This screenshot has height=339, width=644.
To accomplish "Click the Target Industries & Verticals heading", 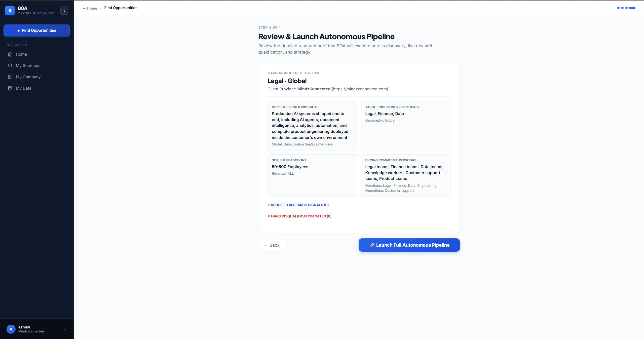I will [392, 107].
